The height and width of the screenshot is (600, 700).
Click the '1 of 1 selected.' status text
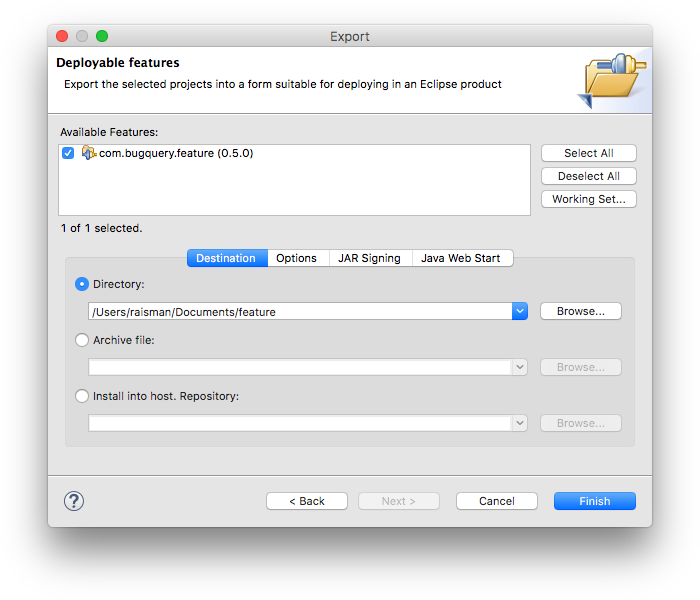coord(101,228)
